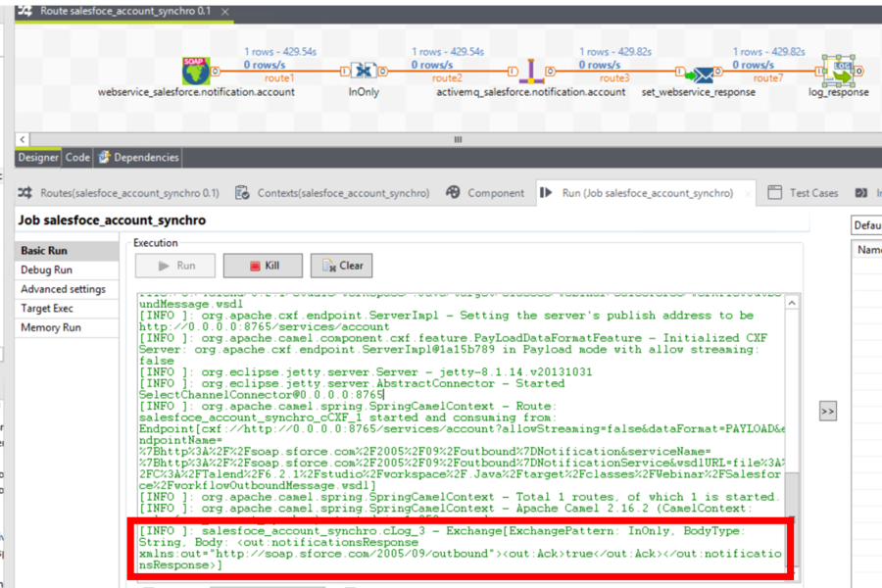Select the InOnly exchange pattern component icon

364,71
